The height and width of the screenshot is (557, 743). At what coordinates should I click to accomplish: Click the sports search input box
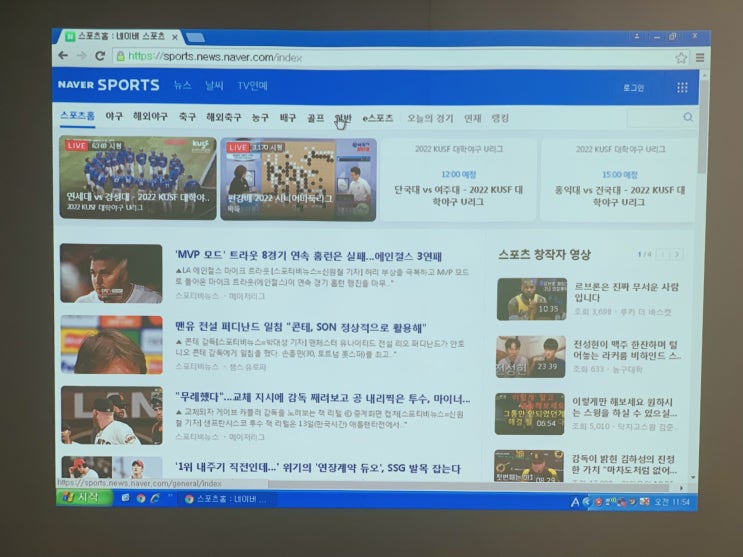tap(654, 118)
